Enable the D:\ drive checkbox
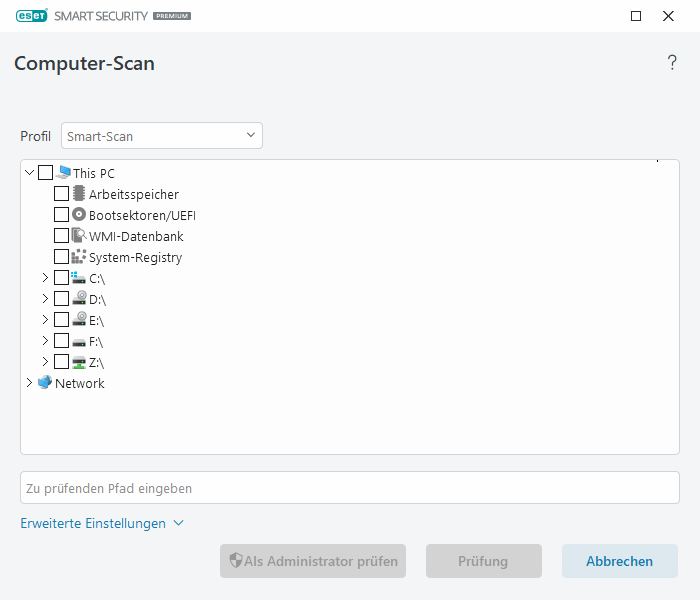 point(61,298)
